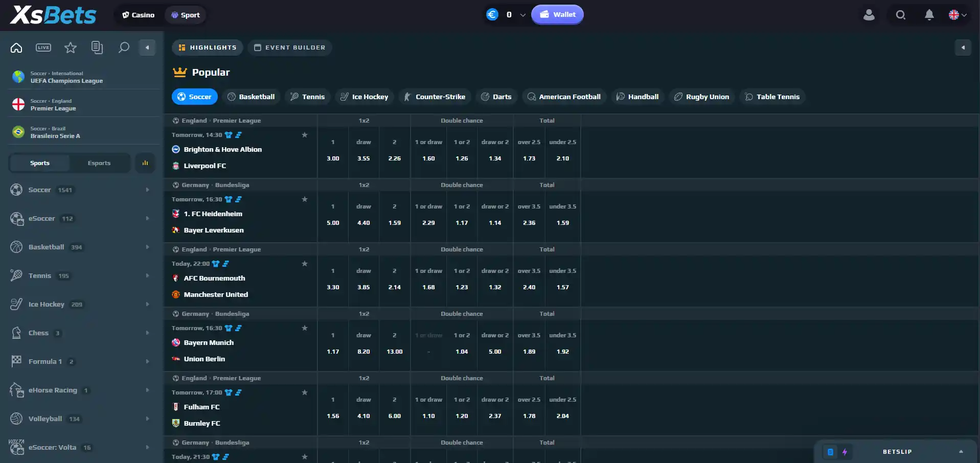Click the statistics bar chart icon
This screenshot has height=463, width=980.
click(145, 163)
